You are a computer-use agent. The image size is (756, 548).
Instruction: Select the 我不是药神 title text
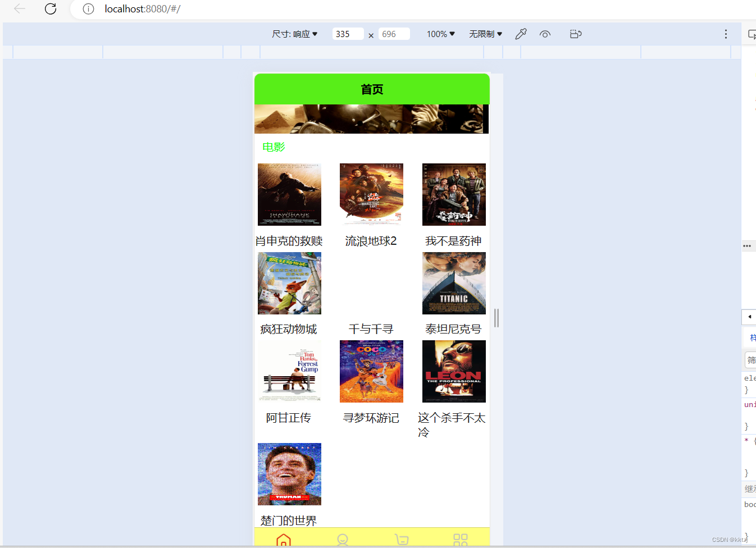click(x=454, y=241)
